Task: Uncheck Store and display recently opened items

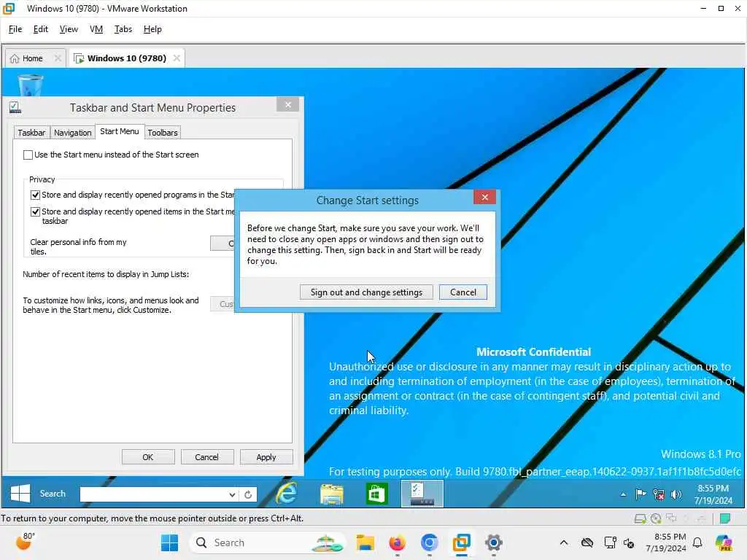Action: click(x=35, y=211)
